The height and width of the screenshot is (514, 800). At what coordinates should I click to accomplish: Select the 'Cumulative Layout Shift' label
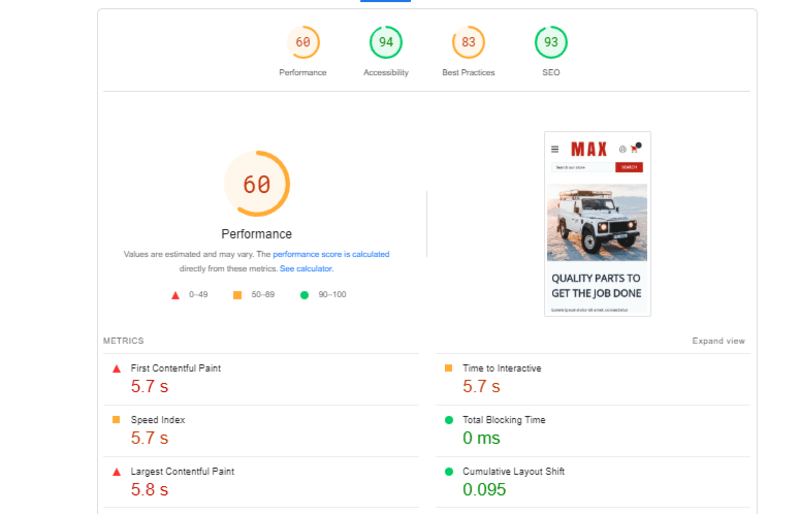tap(514, 471)
